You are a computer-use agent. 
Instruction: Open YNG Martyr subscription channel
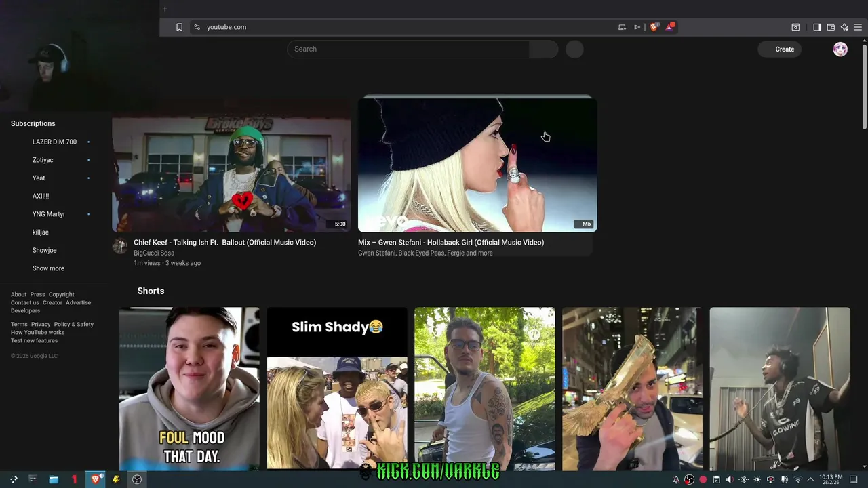[x=49, y=214]
